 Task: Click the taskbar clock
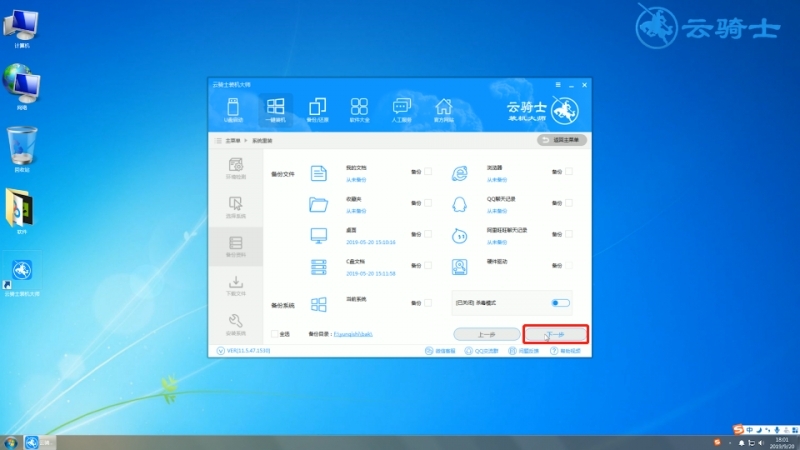(782, 442)
